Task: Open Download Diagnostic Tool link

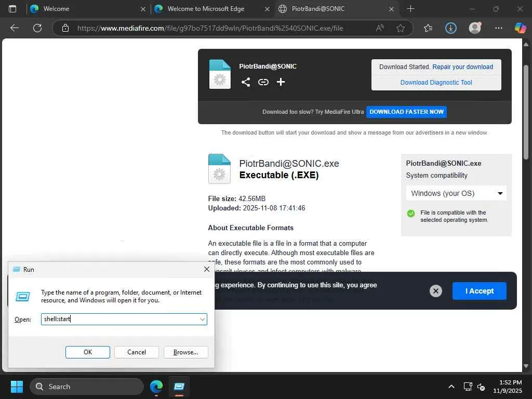Action: click(436, 83)
